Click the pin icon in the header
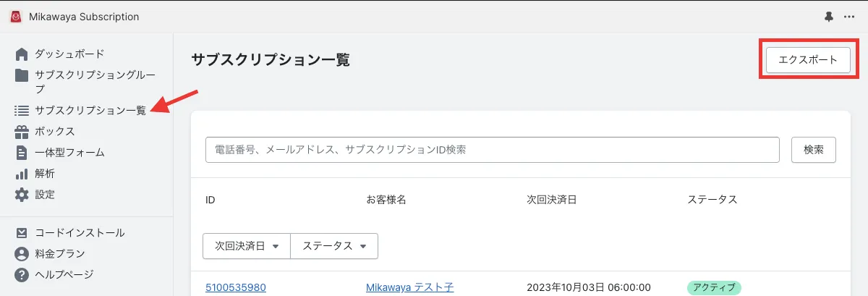The height and width of the screenshot is (296, 868). point(829,17)
